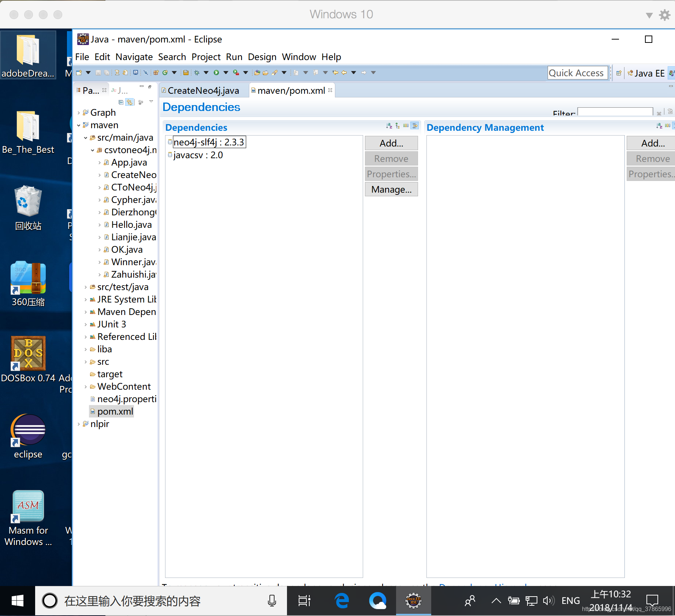Select the javacsv : 2.0 dependency
The height and width of the screenshot is (616, 675).
click(x=198, y=155)
